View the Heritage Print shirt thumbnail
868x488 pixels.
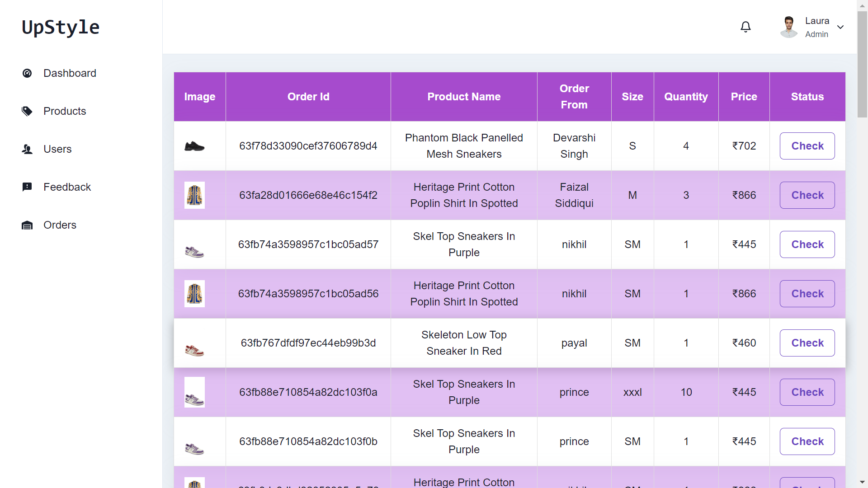click(194, 195)
